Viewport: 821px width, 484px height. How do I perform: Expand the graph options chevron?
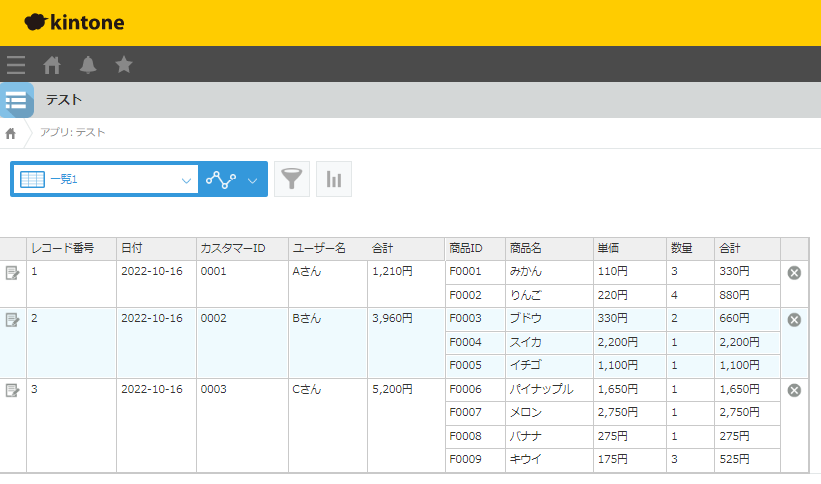pyautogui.click(x=252, y=181)
